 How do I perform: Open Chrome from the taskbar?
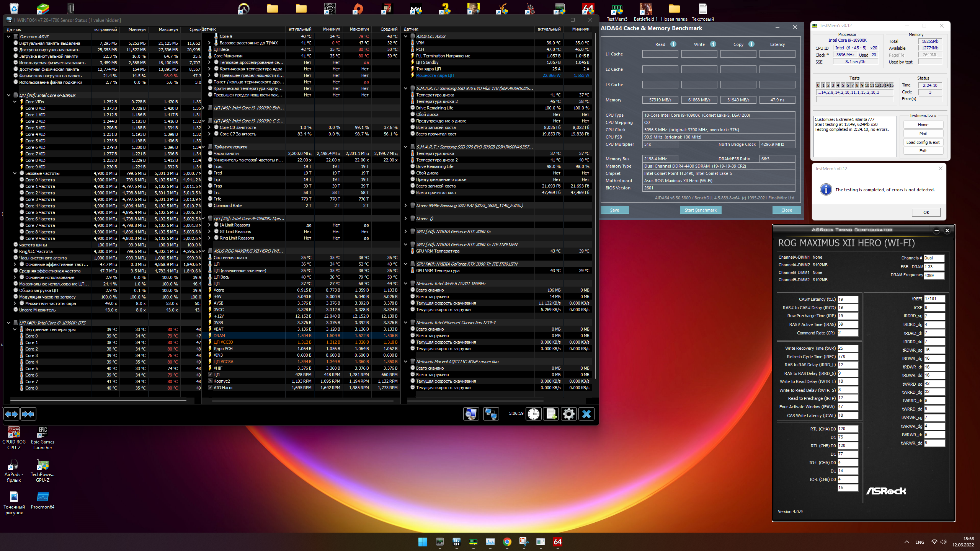point(507,541)
